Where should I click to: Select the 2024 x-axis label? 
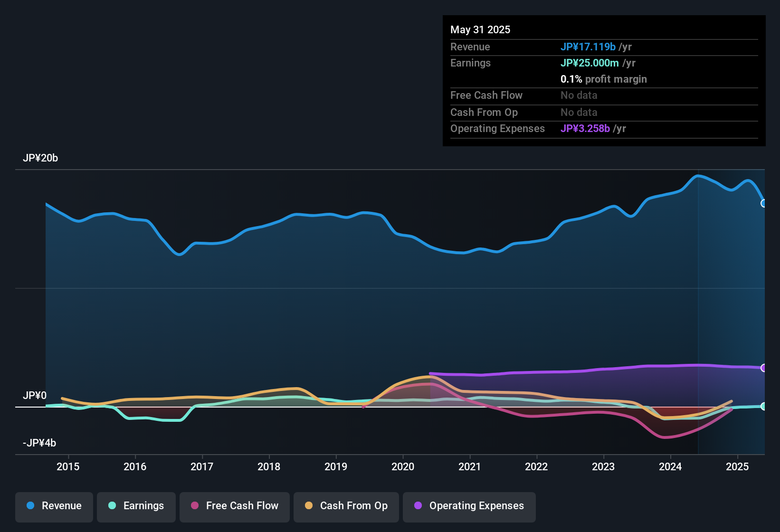pos(670,466)
